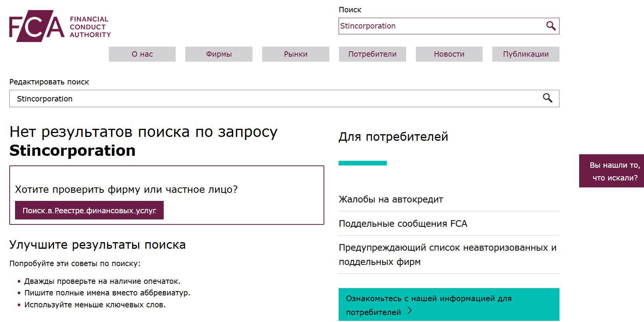Open the Фирмы menu
The image size is (644, 322).
tap(219, 54)
